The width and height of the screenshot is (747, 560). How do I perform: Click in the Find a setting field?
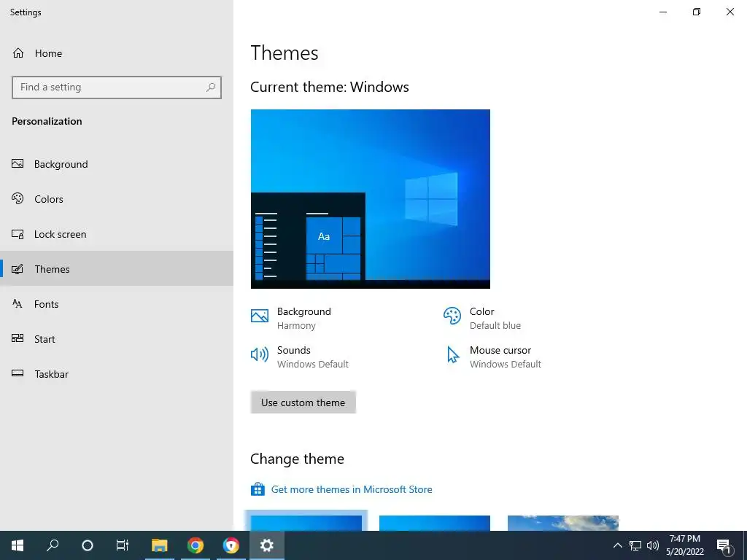[x=117, y=87]
